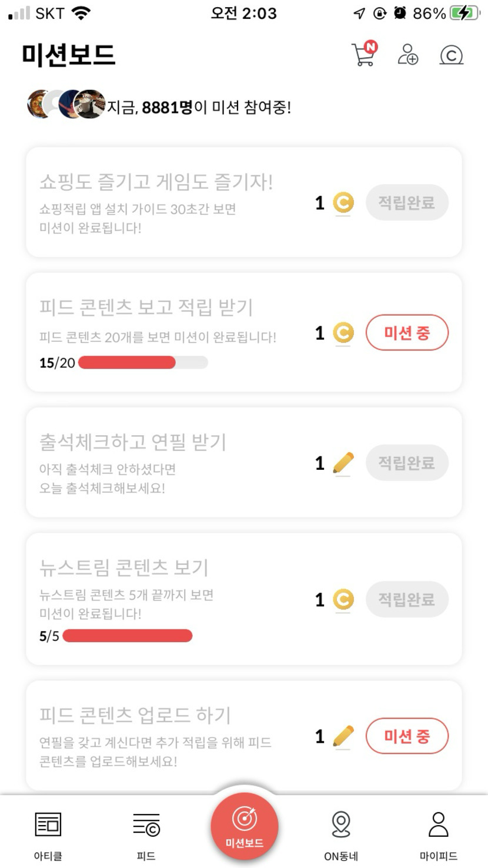Screen dimensions: 488x868
Task: Go to the ON동네 tab
Action: coord(341,835)
